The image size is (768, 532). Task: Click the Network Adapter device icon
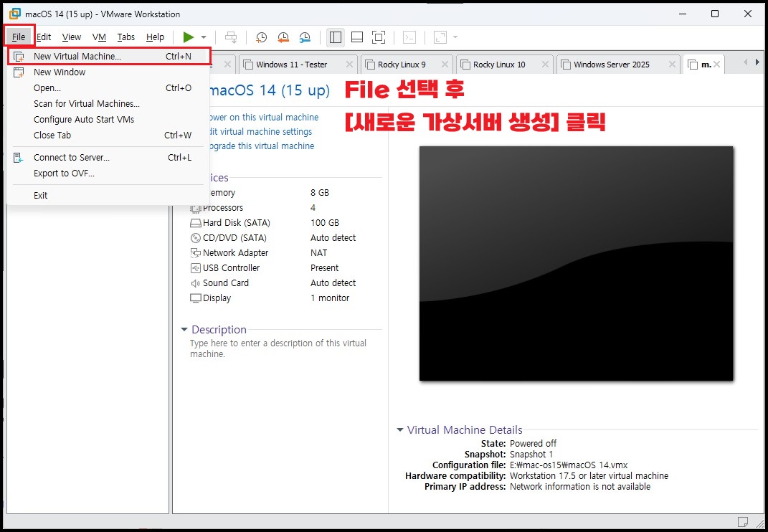pyautogui.click(x=196, y=253)
